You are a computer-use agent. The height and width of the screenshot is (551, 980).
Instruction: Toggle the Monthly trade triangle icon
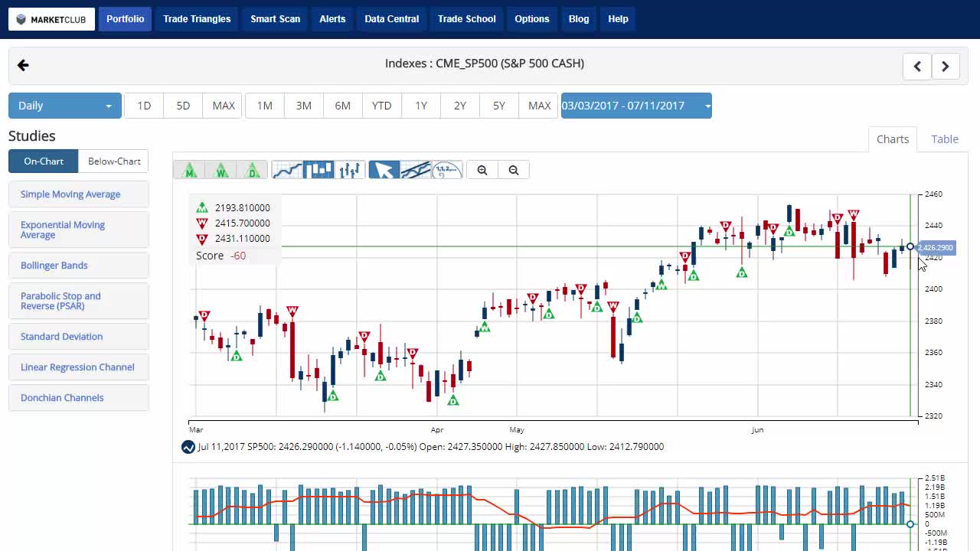pyautogui.click(x=189, y=170)
